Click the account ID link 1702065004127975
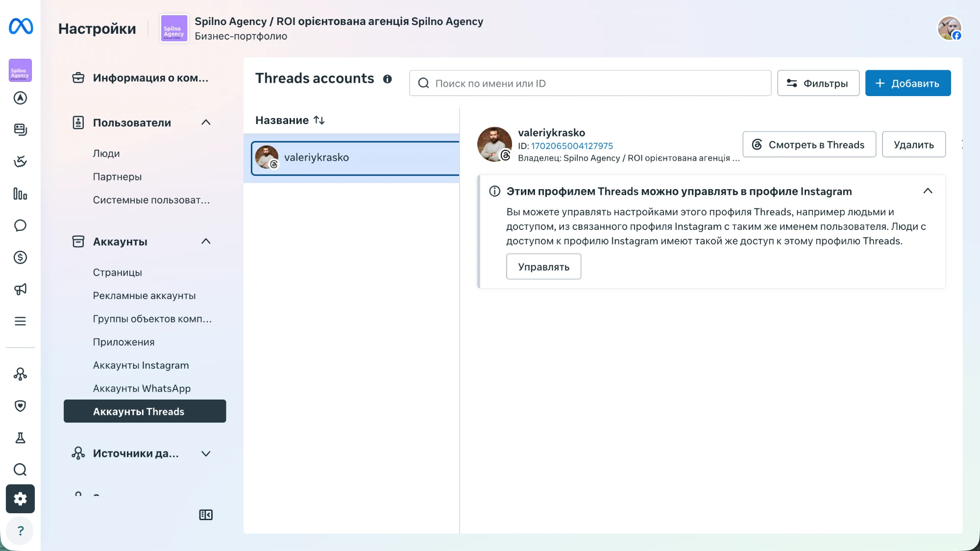This screenshot has height=551, width=980. [x=572, y=146]
